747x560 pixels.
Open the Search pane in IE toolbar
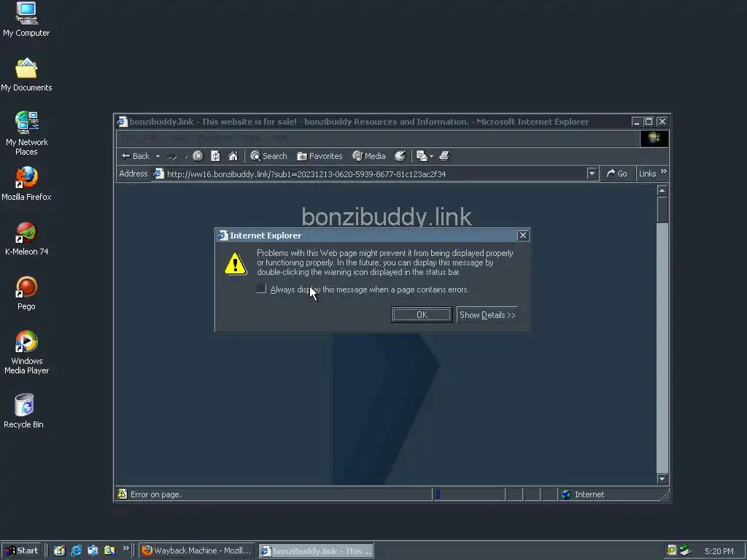coord(268,156)
